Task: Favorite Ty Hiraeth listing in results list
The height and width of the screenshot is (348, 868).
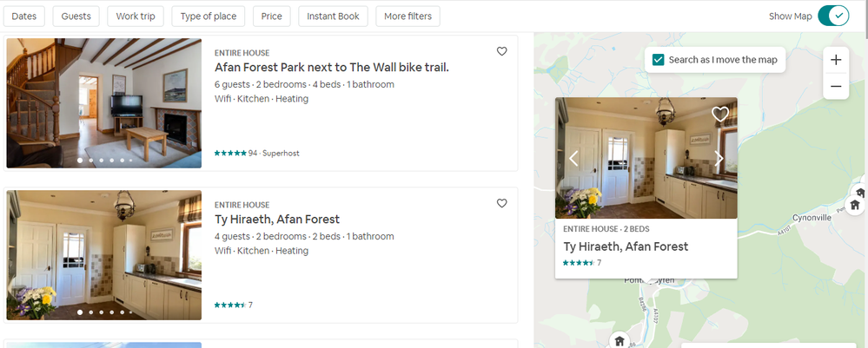Action: point(501,204)
